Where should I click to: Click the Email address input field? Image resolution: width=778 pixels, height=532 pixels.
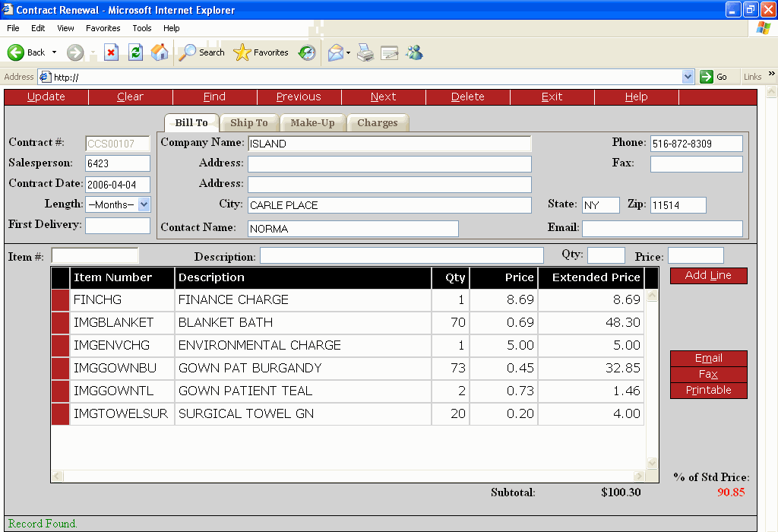click(663, 229)
